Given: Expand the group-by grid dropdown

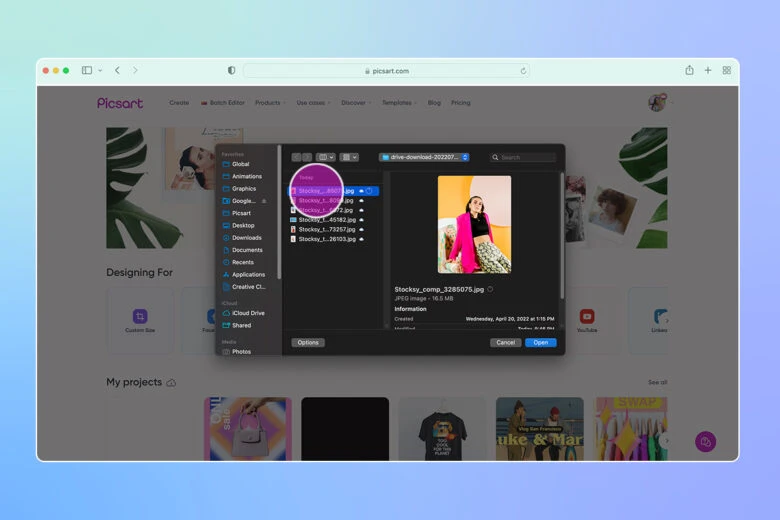Looking at the screenshot, I should coord(348,157).
